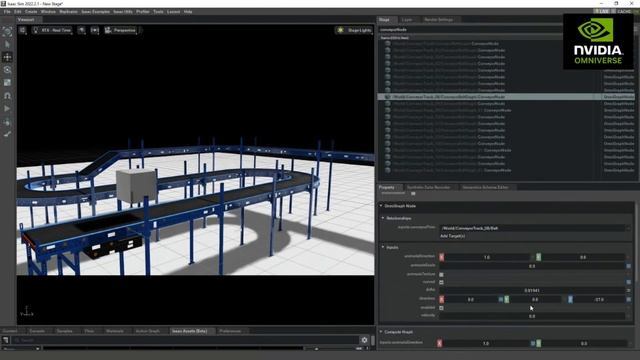Open the File menu
The height and width of the screenshot is (360, 640).
click(7, 12)
